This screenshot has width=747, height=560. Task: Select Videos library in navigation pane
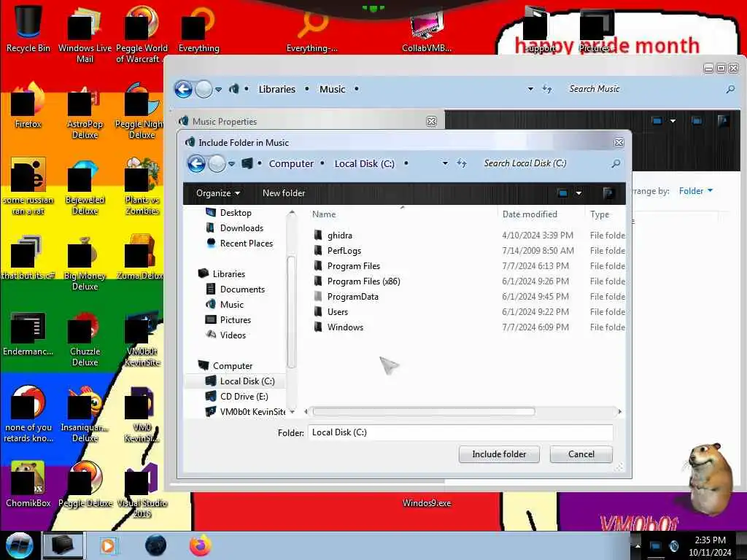[233, 335]
